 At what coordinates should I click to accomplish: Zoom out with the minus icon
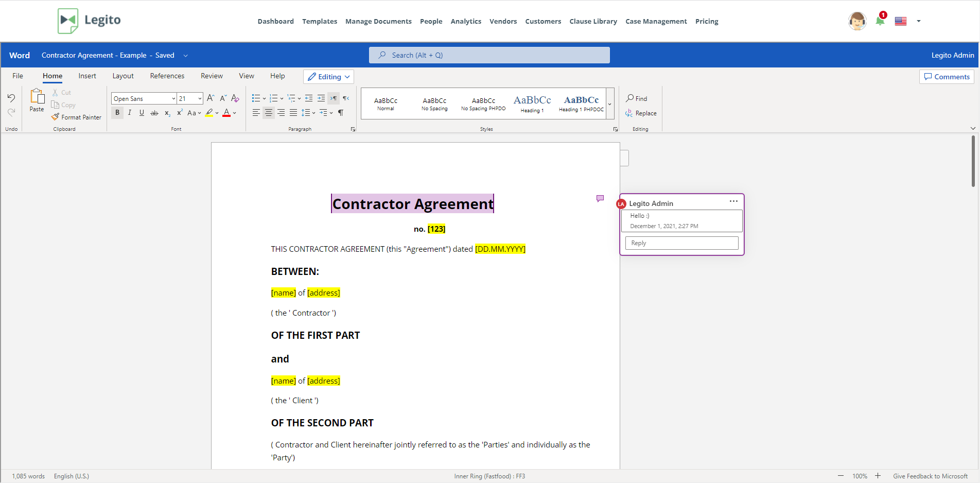(841, 476)
